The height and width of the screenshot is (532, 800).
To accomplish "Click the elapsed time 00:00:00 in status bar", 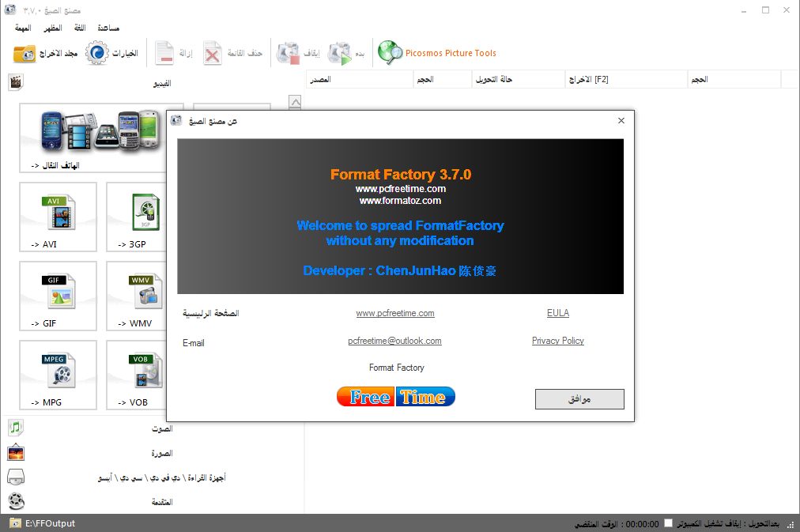I will pos(642,524).
